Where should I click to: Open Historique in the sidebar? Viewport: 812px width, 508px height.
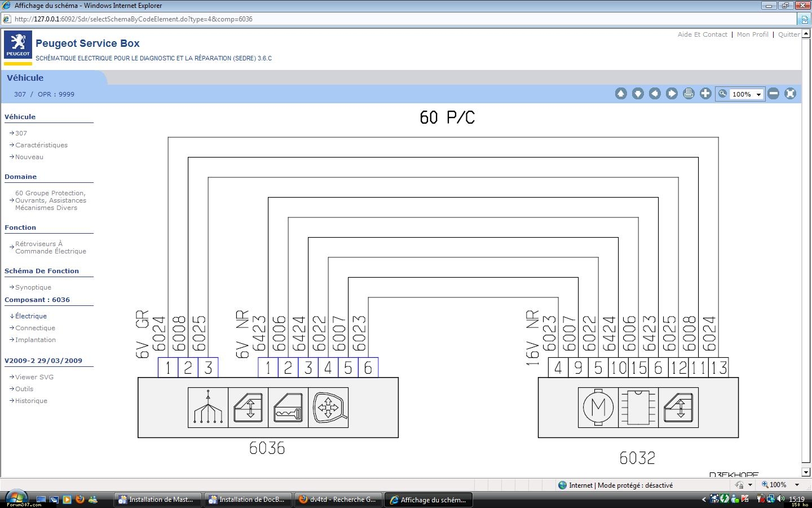coord(31,401)
